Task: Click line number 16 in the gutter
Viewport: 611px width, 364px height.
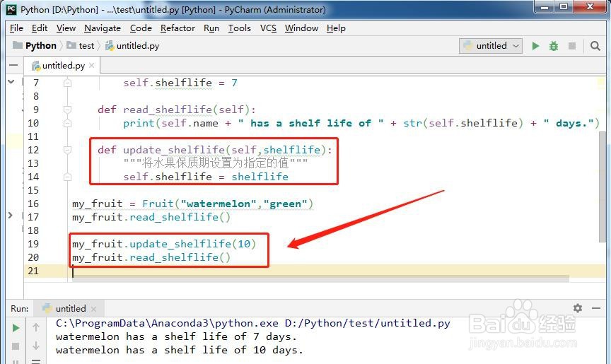Action: point(33,204)
